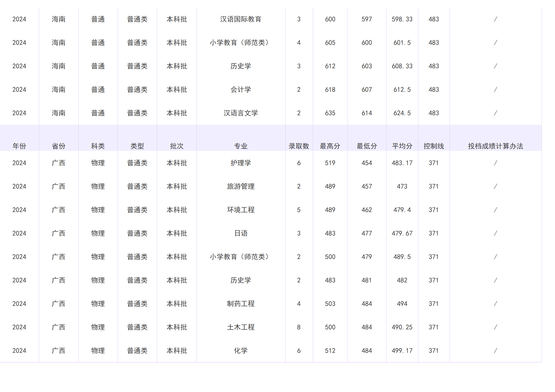Click the 省份 column header
555x392 pixels.
click(x=59, y=146)
